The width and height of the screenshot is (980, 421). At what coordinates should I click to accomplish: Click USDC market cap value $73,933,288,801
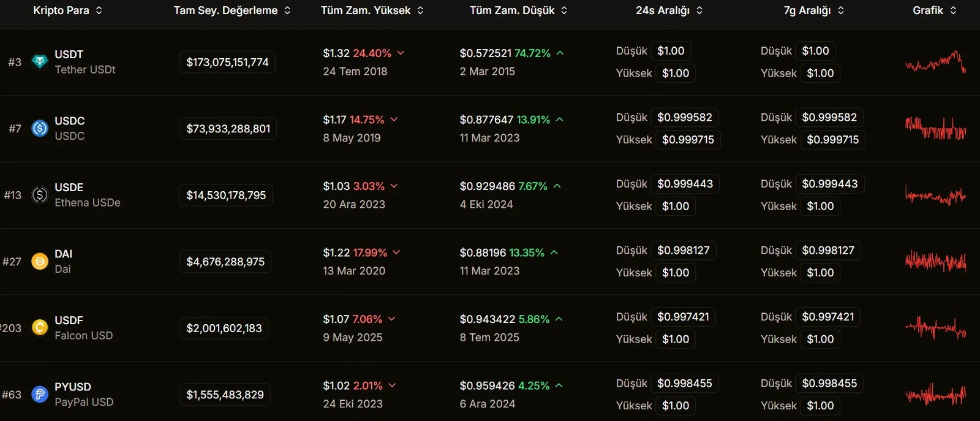coord(228,129)
